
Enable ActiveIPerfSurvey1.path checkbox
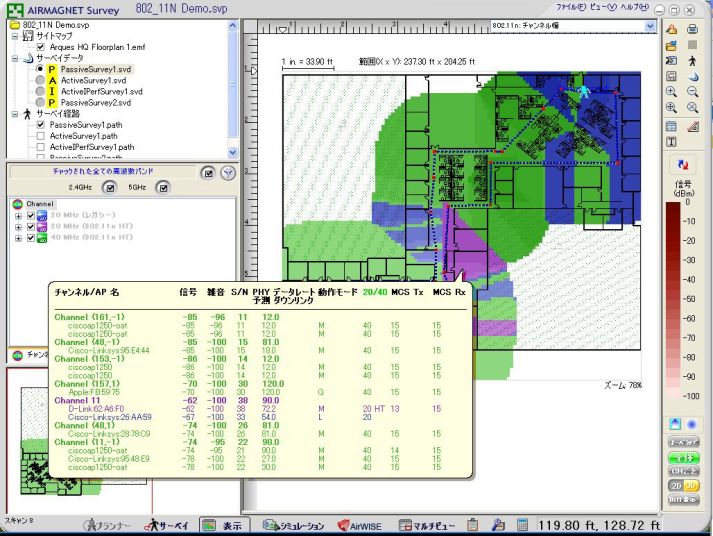41,147
